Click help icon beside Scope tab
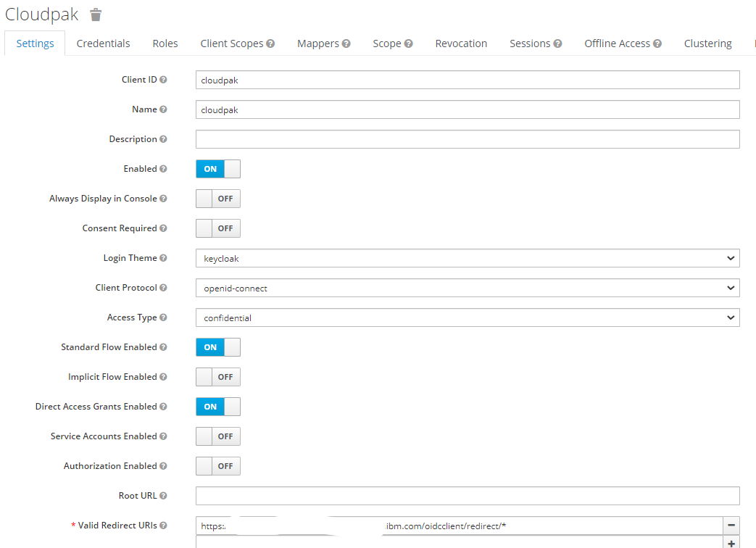The width and height of the screenshot is (756, 548). pyautogui.click(x=408, y=43)
